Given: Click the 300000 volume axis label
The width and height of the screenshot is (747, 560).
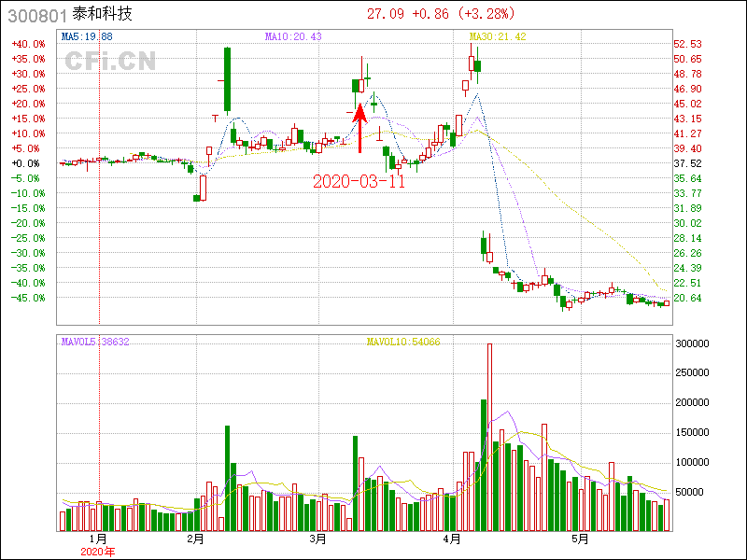Looking at the screenshot, I should pyautogui.click(x=692, y=343).
